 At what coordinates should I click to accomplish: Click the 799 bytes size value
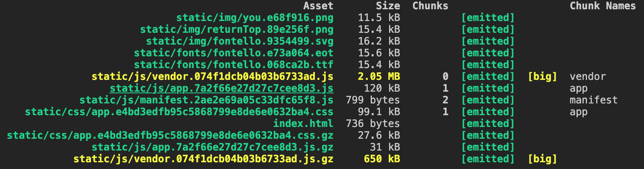[373, 100]
